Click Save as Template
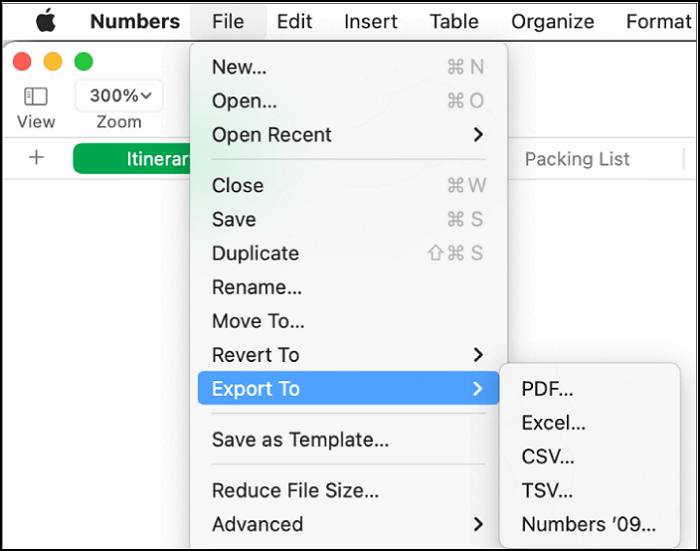 click(x=300, y=440)
